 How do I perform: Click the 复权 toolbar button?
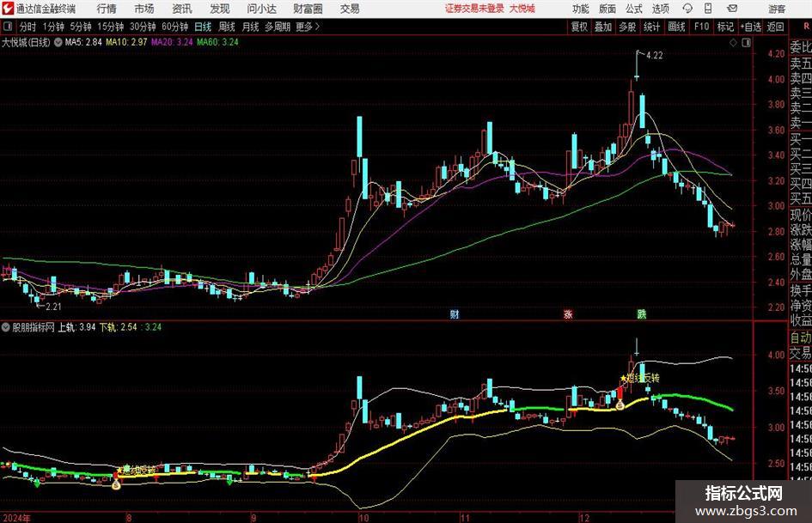click(579, 27)
